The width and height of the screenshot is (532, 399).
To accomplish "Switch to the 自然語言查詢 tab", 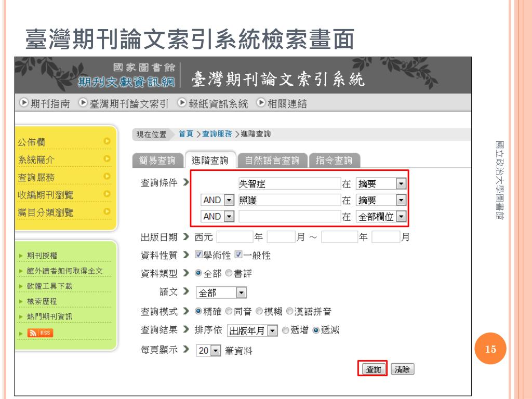I will point(272,160).
